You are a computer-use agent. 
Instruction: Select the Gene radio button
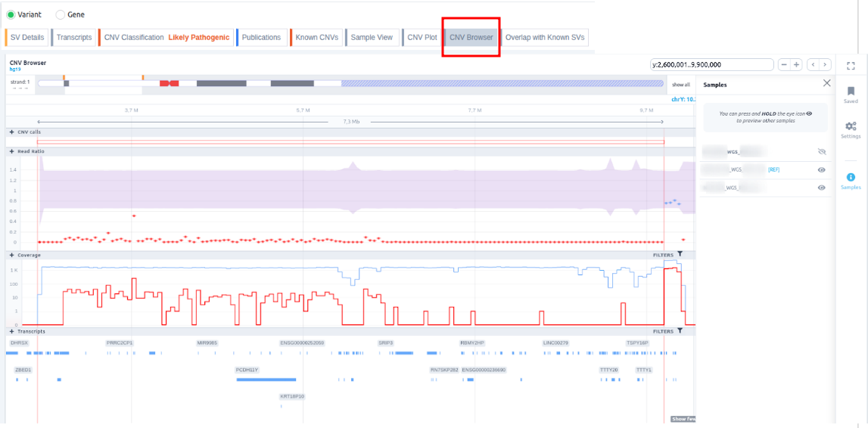[61, 14]
